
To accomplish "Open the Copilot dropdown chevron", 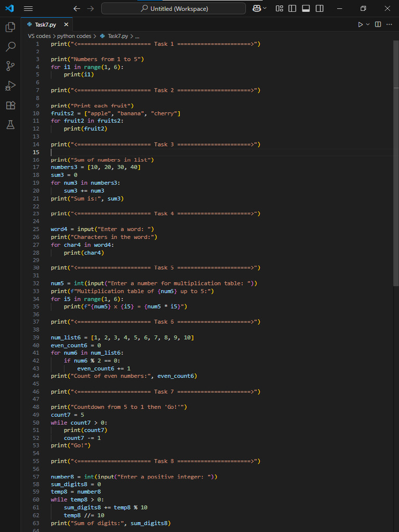I will coord(265,9).
